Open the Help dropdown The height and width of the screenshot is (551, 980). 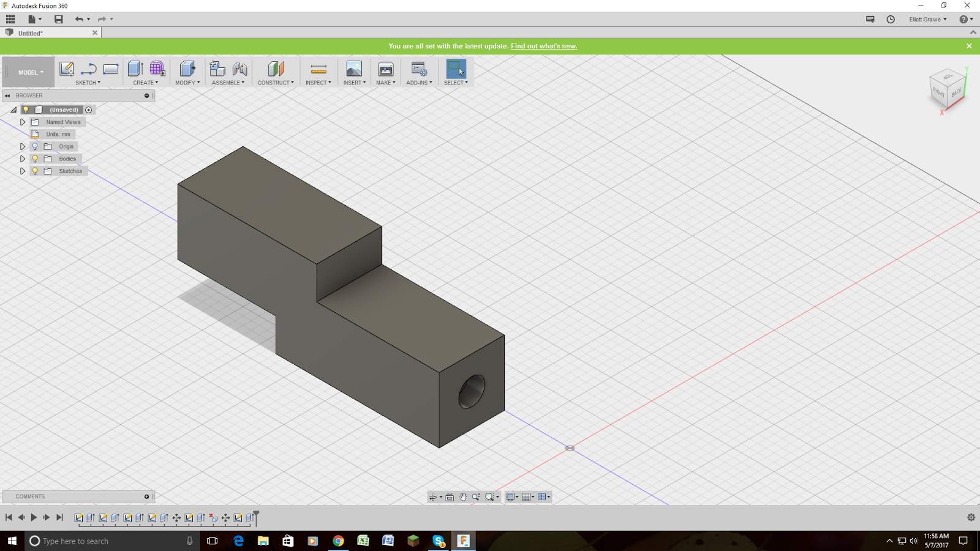[967, 20]
